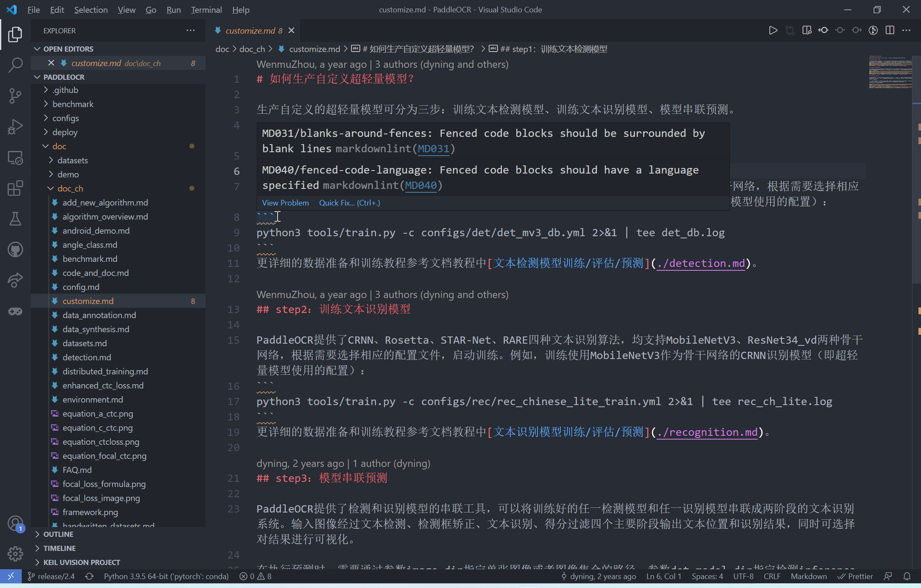Open the Manage gear menu
Viewport: 921px width, 588px height.
click(x=15, y=554)
